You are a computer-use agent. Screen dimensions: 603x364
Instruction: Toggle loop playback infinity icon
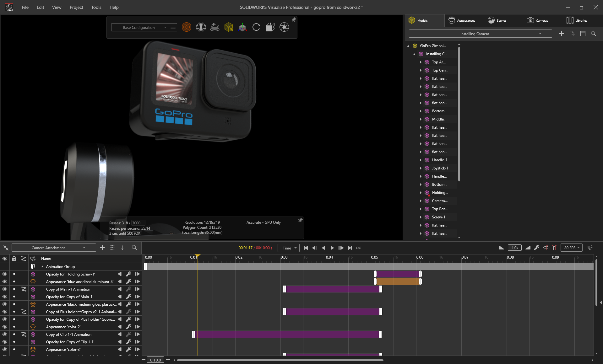click(359, 248)
